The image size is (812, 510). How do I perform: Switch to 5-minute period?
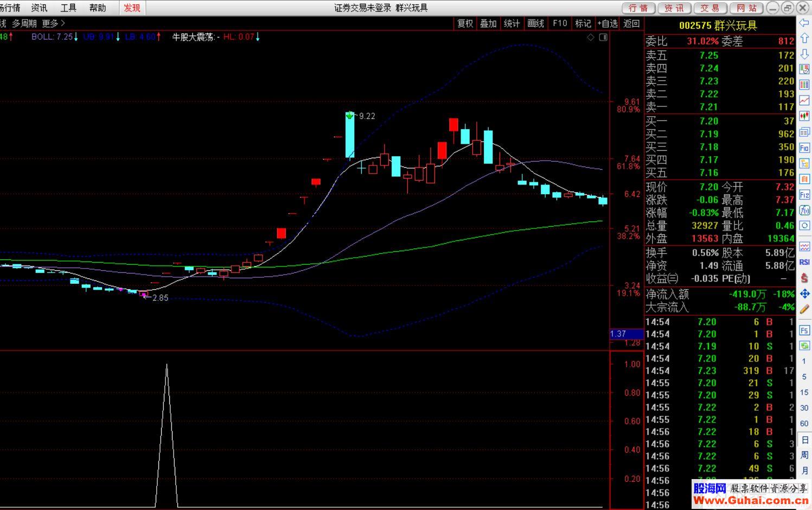pyautogui.click(x=804, y=377)
